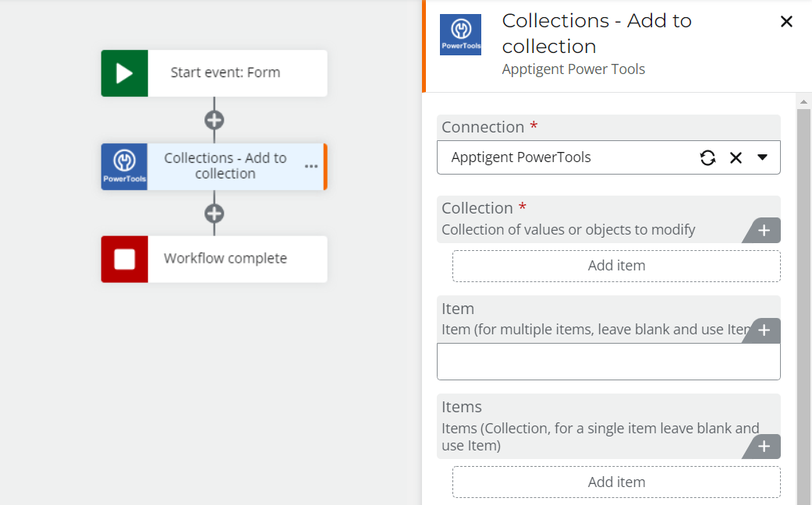Expand the Connection dropdown arrow
Image resolution: width=812 pixels, height=505 pixels.
(762, 157)
